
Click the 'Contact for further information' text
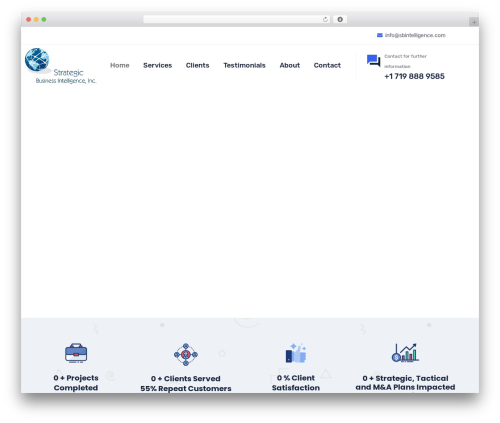coord(405,61)
